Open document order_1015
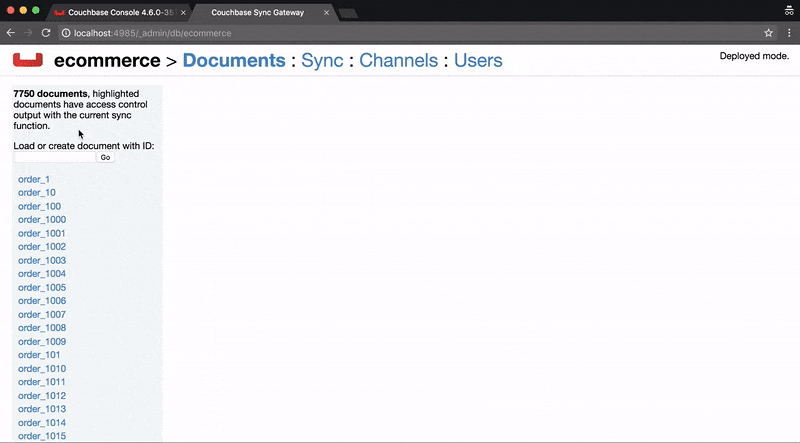The image size is (800, 443). [x=42, y=436]
